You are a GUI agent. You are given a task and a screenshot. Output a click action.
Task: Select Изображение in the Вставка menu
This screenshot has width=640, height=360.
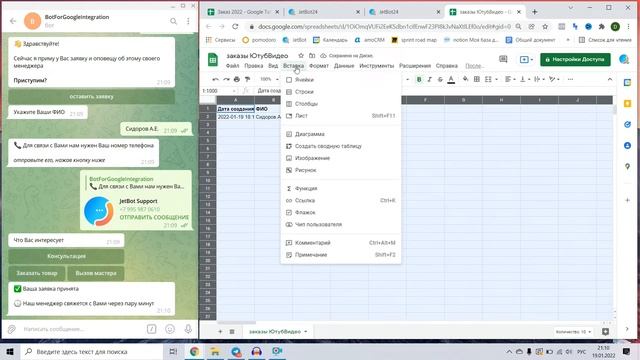(x=341, y=158)
